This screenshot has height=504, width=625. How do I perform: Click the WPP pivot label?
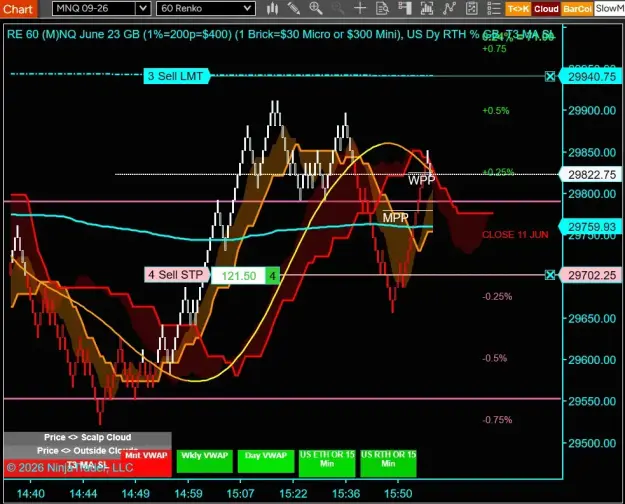click(x=421, y=181)
